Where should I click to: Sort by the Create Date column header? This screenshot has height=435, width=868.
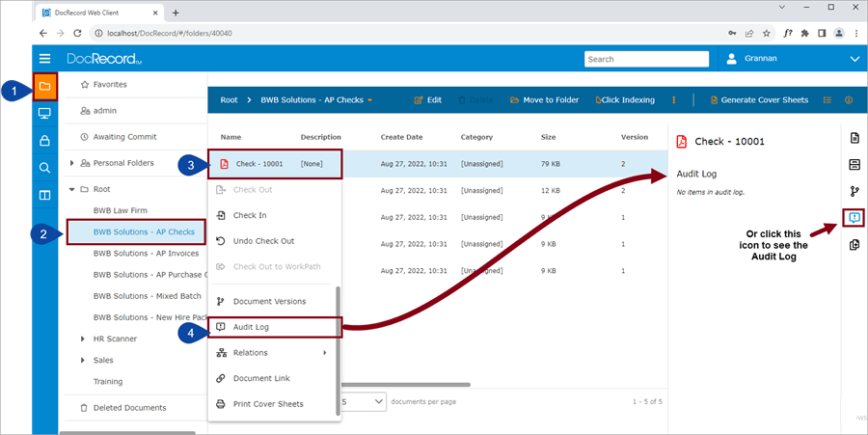click(x=401, y=137)
